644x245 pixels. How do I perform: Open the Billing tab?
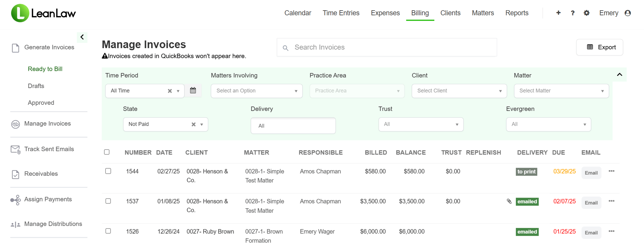[x=420, y=13]
